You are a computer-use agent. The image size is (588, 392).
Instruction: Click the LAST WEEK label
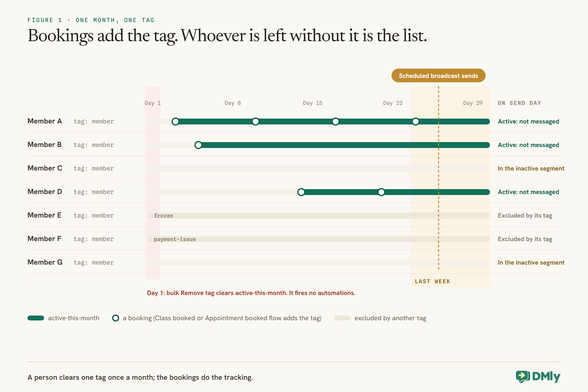[x=432, y=282]
